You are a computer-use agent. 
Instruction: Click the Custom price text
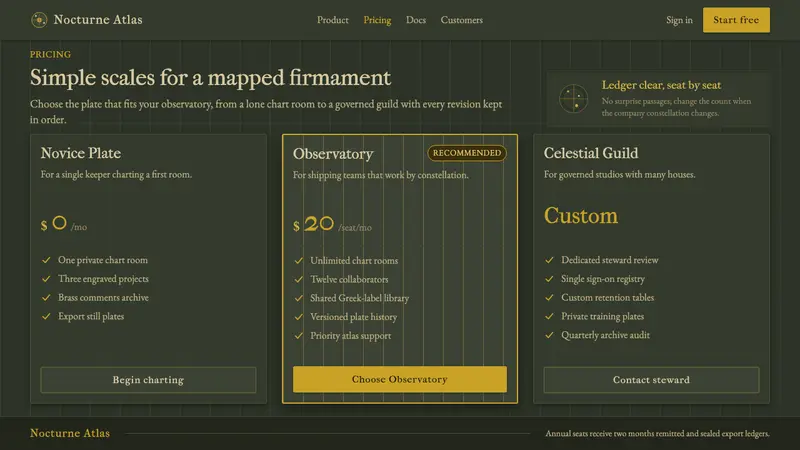coord(581,215)
